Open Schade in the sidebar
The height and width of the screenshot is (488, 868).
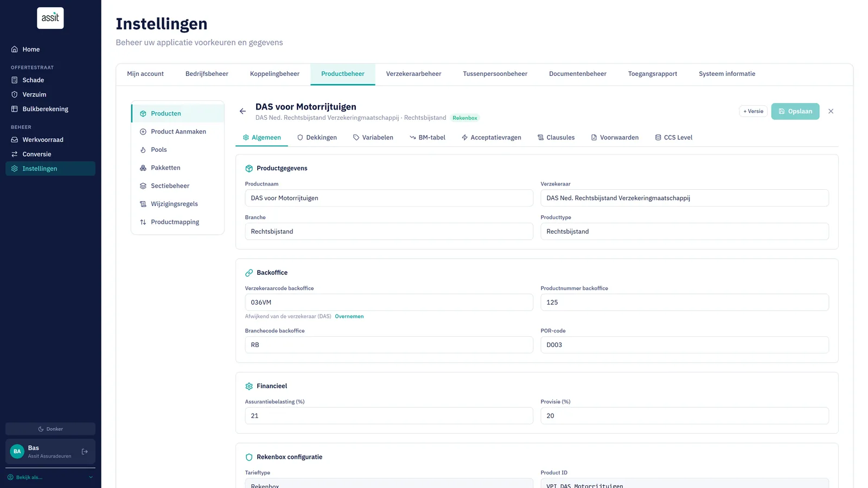click(50, 80)
